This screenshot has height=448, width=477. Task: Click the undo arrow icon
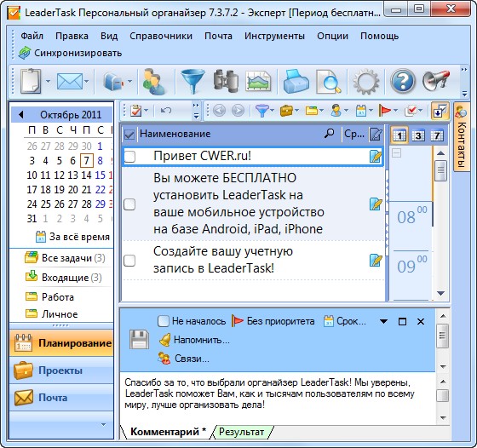(166, 111)
